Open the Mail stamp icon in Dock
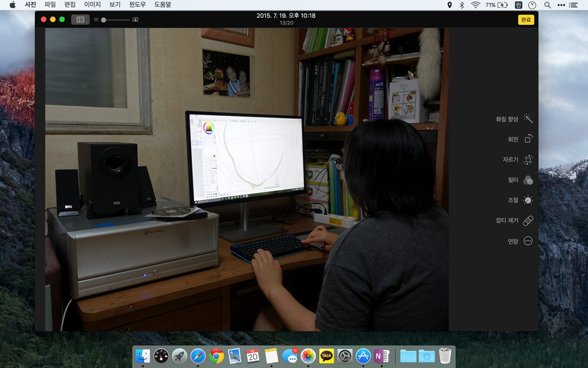 point(235,356)
